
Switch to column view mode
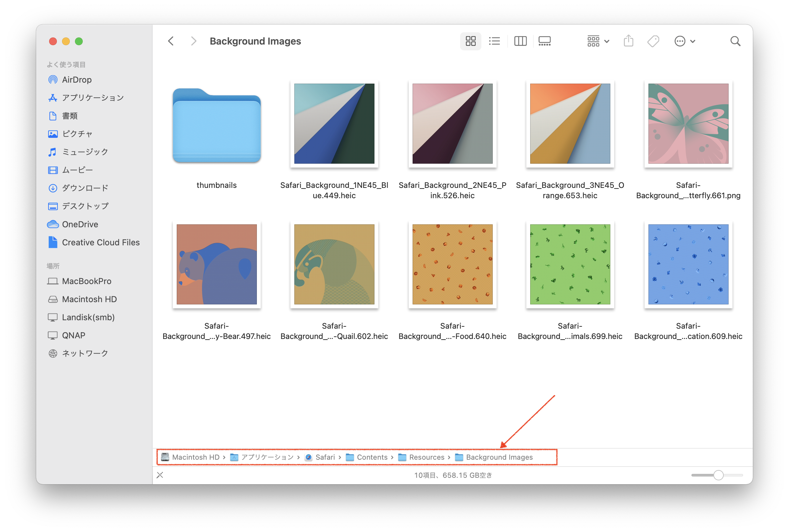pos(520,41)
